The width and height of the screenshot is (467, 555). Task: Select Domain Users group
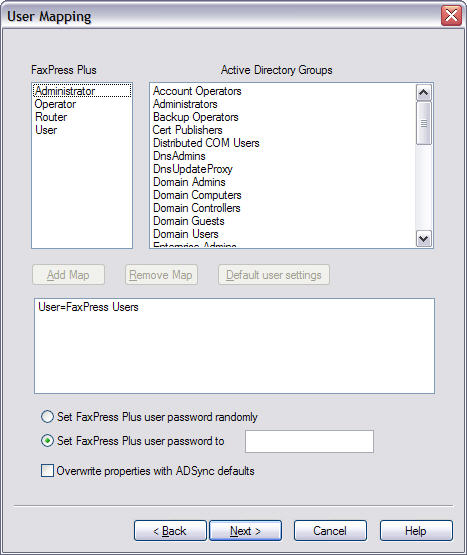coord(186,234)
